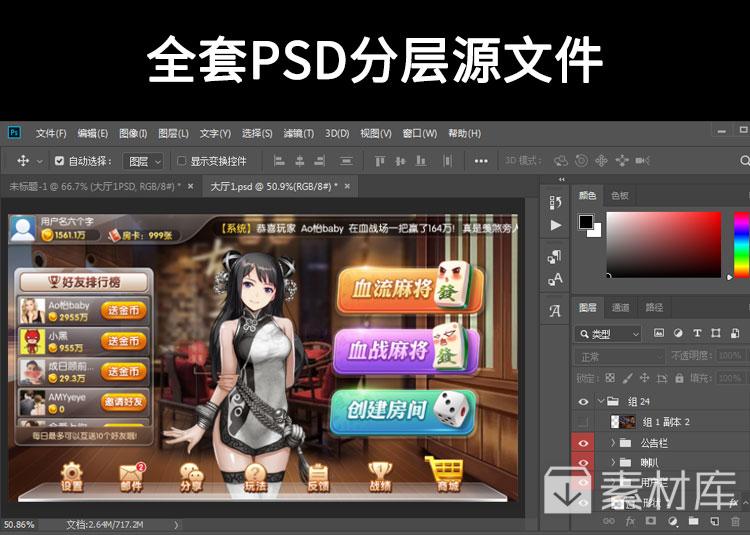This screenshot has height=535, width=750.
Task: Open the Character styles panel icon
Action: tap(555, 280)
